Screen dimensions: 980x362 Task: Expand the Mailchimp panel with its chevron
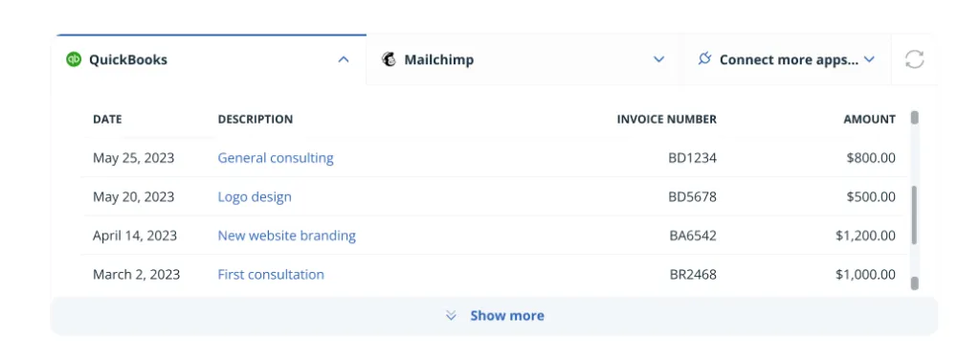point(658,59)
